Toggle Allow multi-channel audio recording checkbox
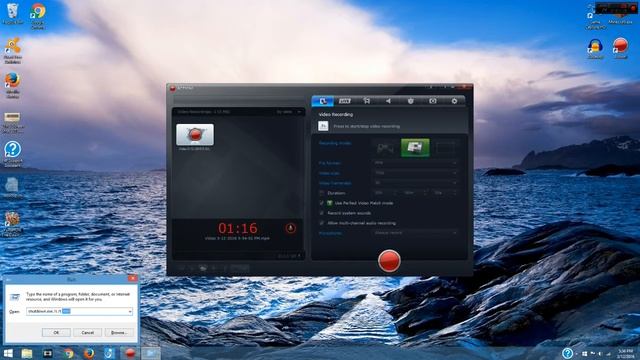This screenshot has width=640, height=360. coord(322,223)
